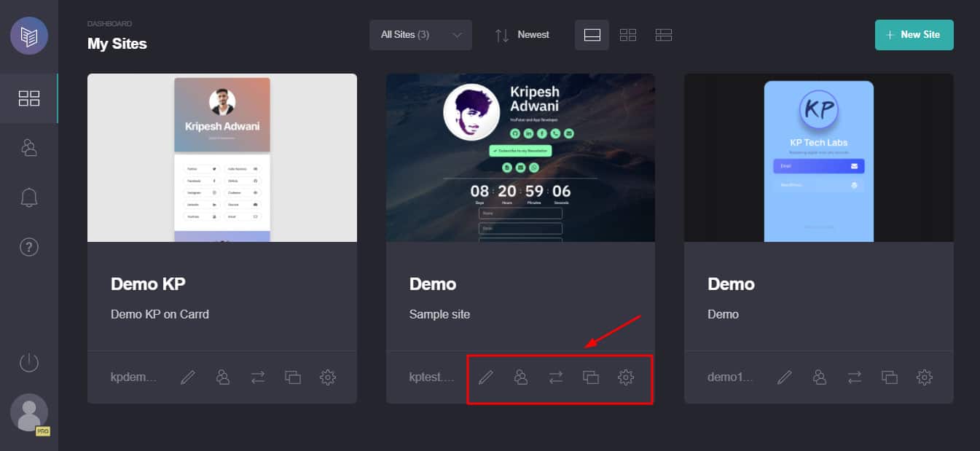Open notifications bell in sidebar

[29, 197]
